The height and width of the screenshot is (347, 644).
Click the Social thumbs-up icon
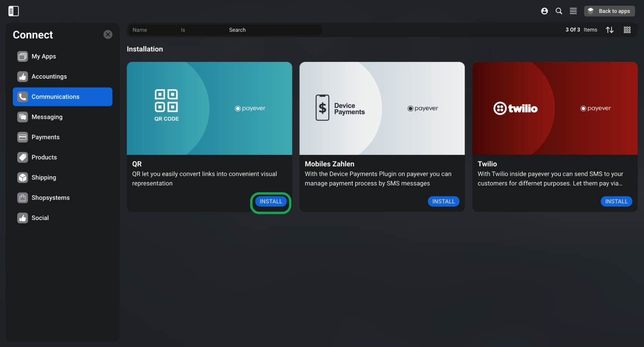coord(23,218)
